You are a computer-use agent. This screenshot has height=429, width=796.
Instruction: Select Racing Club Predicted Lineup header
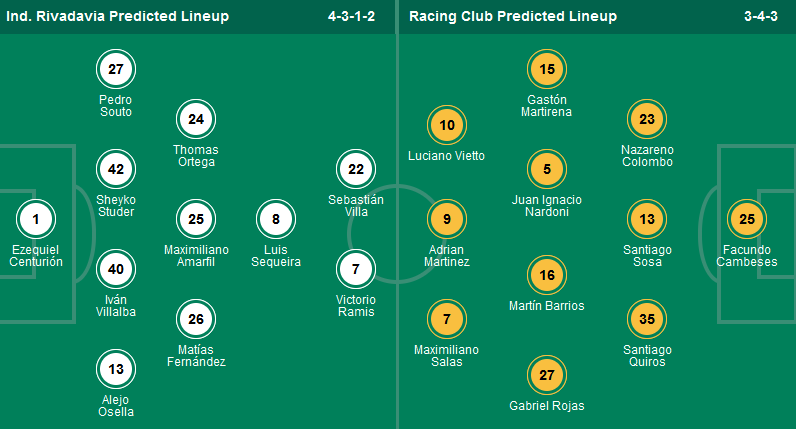click(x=509, y=16)
